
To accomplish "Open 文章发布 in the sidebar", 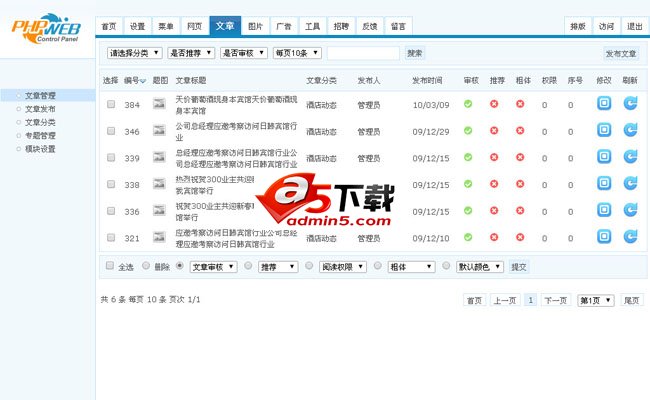I will 40,109.
